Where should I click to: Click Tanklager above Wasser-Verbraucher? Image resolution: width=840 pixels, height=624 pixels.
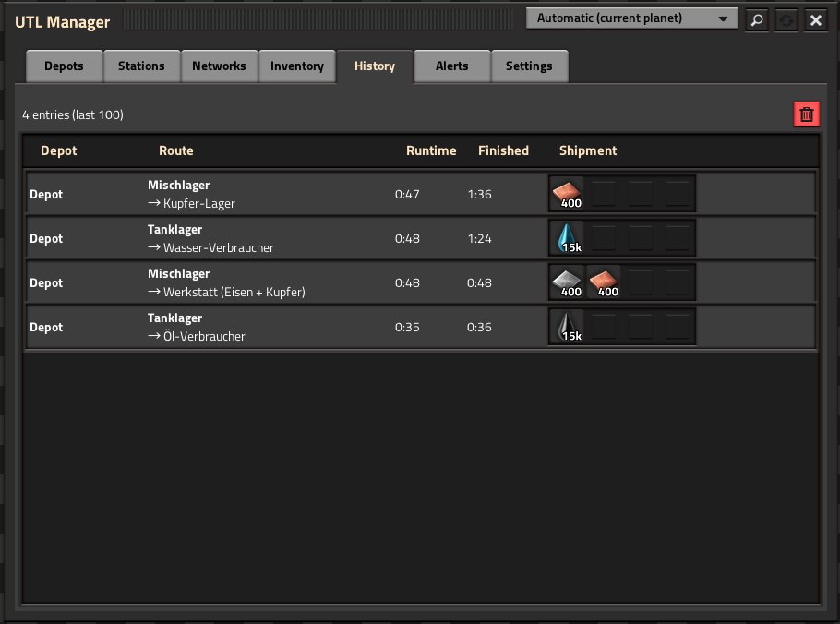tap(174, 229)
